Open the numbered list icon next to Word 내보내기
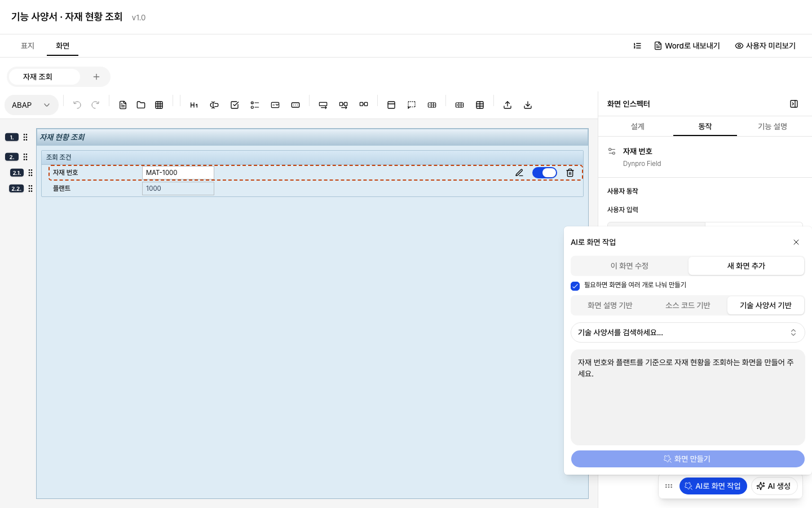 [637, 46]
